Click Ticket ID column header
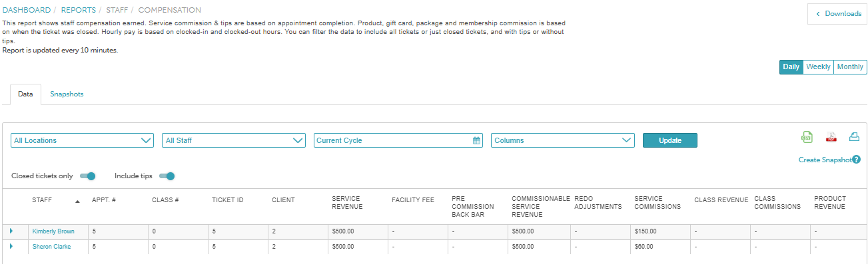The image size is (868, 264). click(227, 200)
